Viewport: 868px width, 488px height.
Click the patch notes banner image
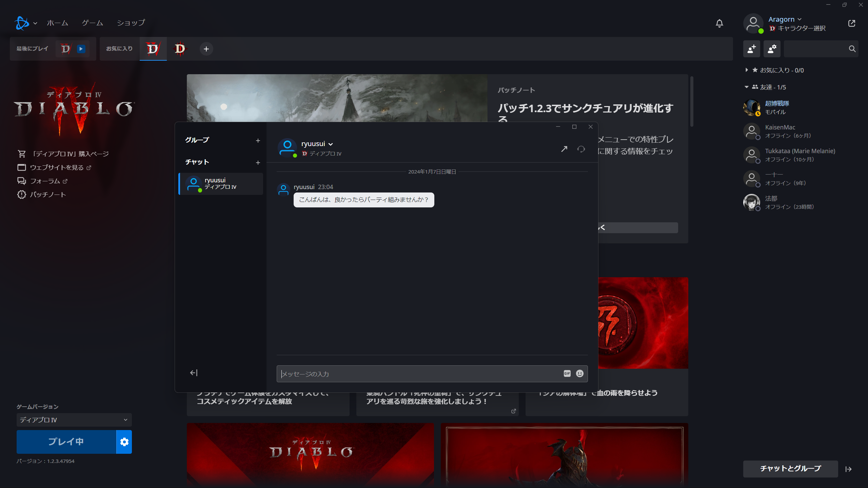[x=337, y=98]
